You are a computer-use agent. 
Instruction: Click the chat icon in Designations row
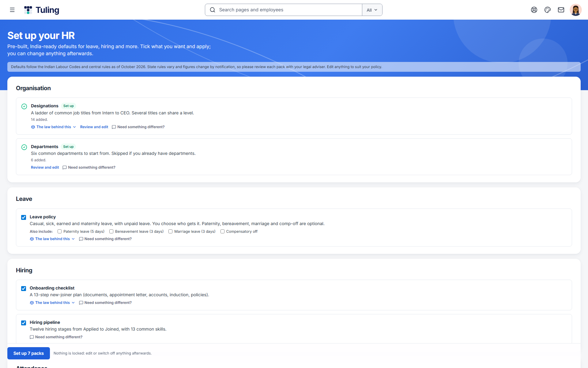[x=114, y=127]
